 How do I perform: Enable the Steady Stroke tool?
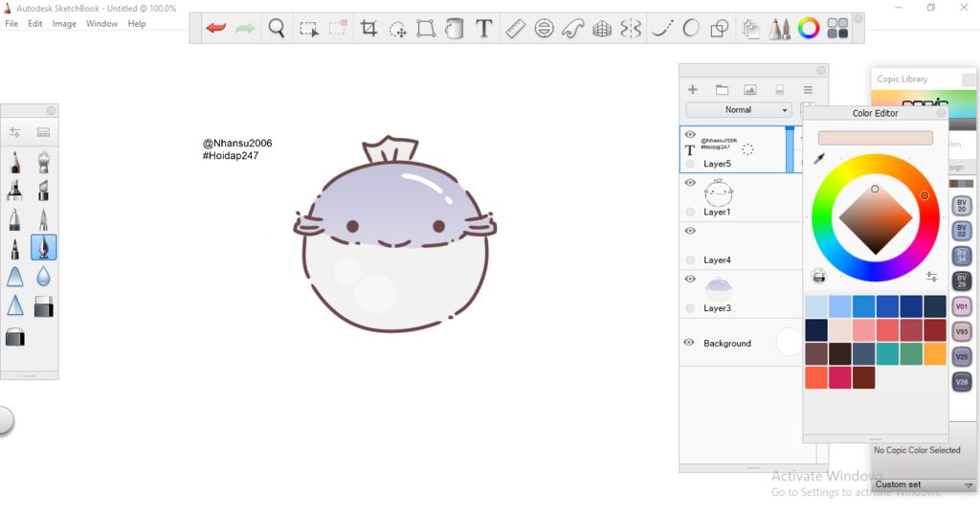point(662,28)
